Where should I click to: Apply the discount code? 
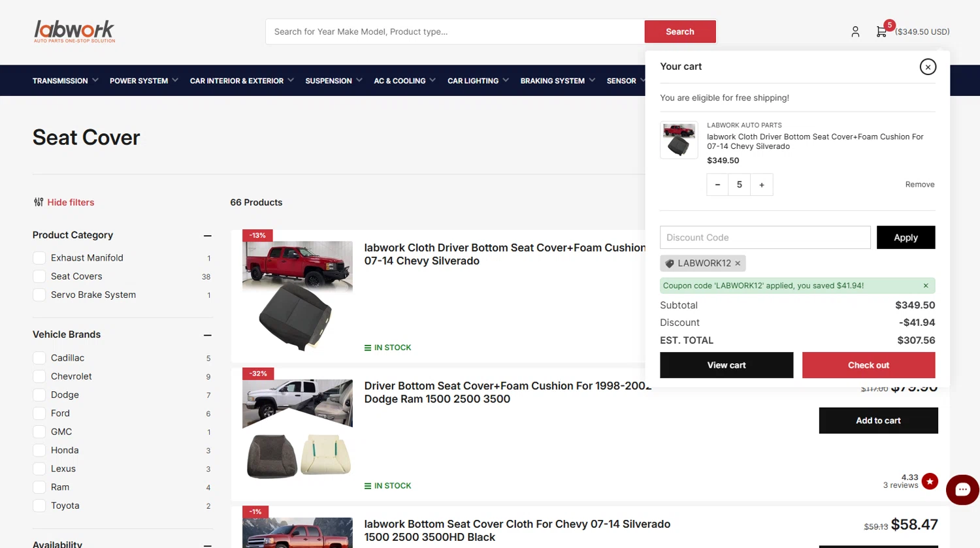906,238
